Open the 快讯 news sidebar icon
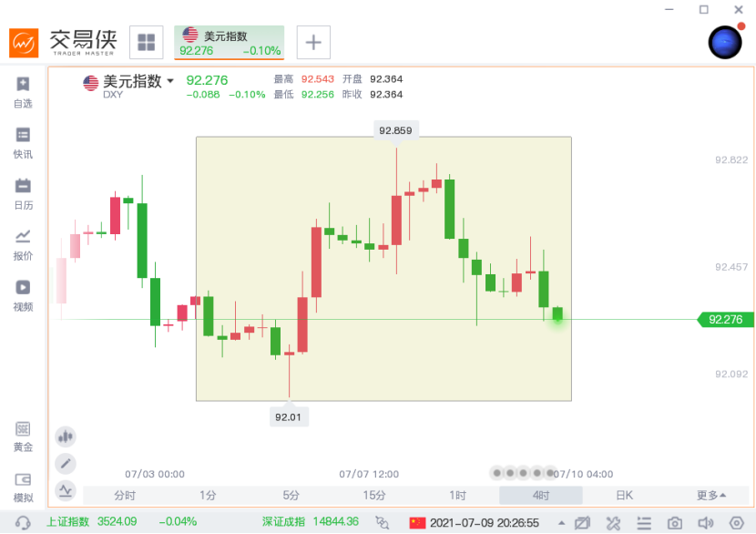Screen dimensions: 756x534 click(x=23, y=143)
